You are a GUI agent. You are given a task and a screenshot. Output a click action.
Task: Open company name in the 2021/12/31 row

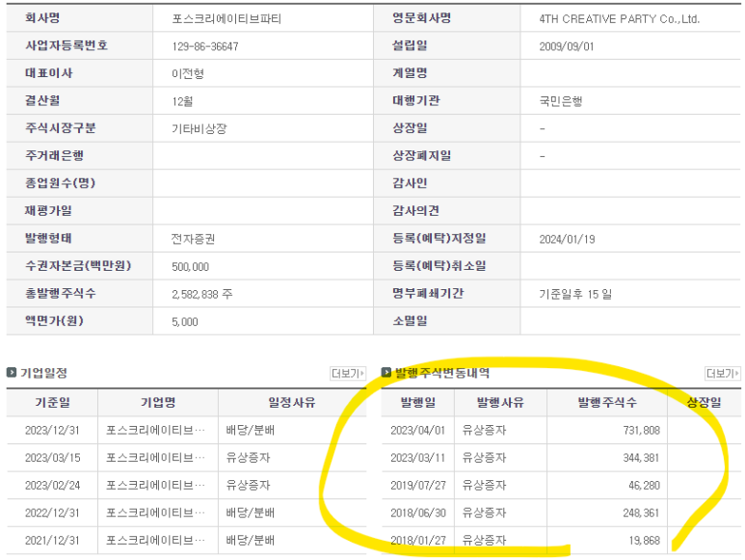pos(155,541)
